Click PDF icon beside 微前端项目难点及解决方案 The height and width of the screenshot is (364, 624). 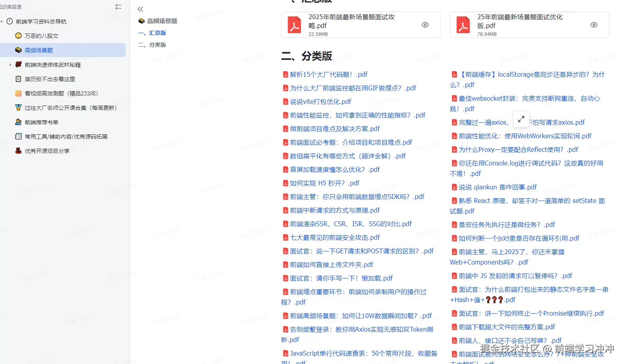286,129
